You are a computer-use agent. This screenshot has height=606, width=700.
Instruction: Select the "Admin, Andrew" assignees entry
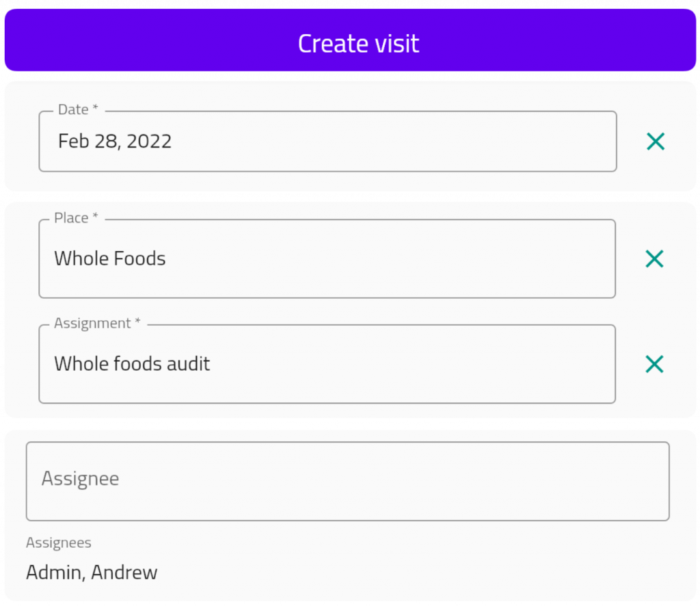pos(92,572)
